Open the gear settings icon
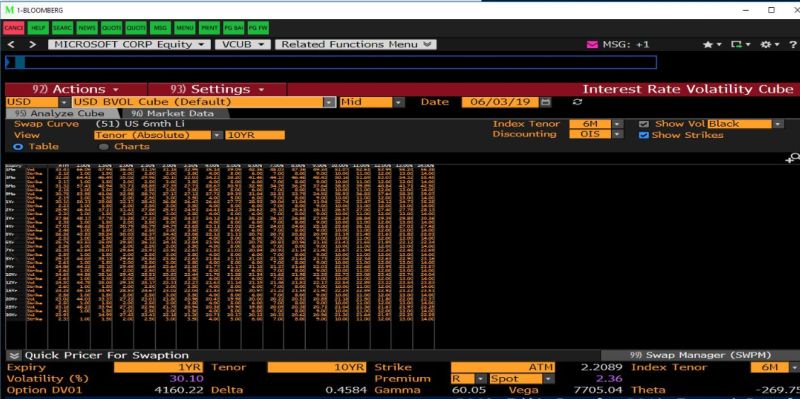This screenshot has width=800, height=399. (765, 45)
